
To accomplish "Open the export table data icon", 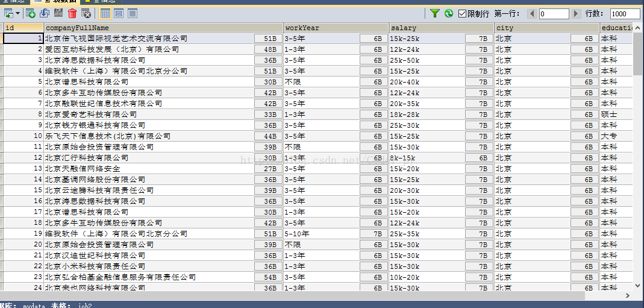I will (8, 13).
